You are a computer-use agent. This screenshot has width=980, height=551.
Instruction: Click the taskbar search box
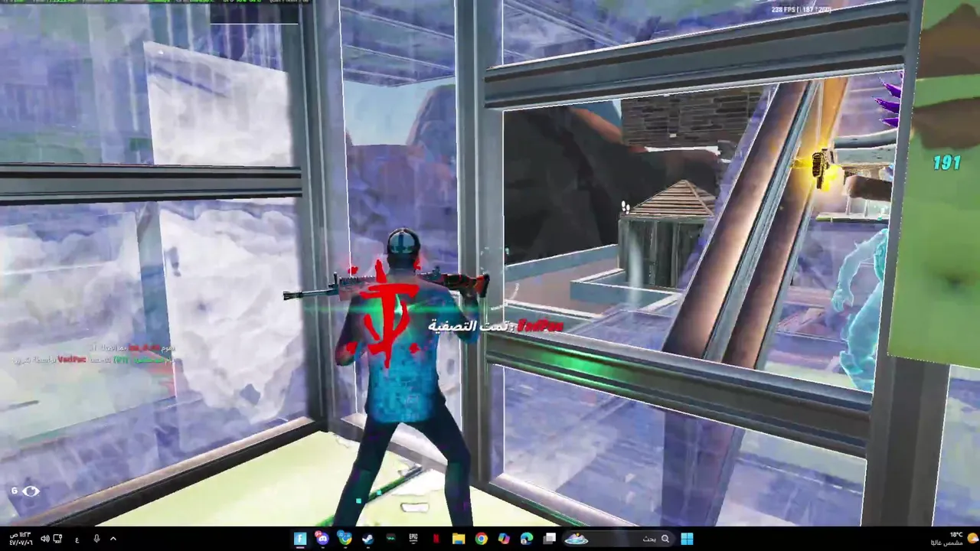pyautogui.click(x=619, y=539)
